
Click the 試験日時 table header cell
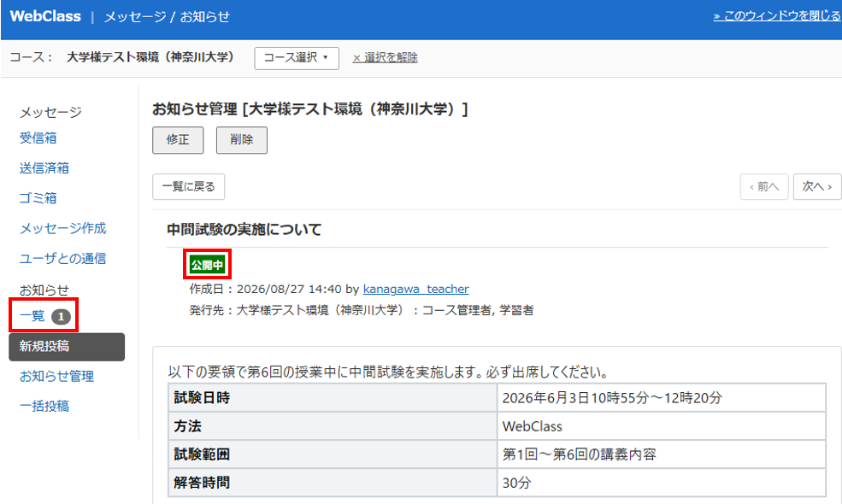(333, 398)
